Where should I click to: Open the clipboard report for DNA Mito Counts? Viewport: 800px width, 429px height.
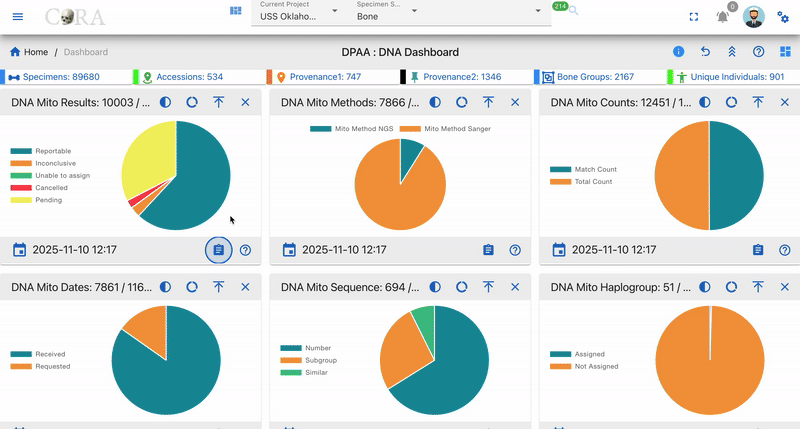(x=758, y=250)
